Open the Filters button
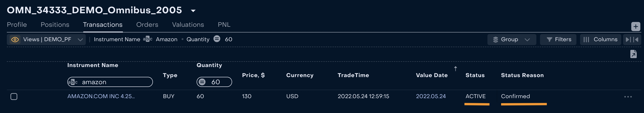This screenshot has height=113, width=644. click(558, 40)
